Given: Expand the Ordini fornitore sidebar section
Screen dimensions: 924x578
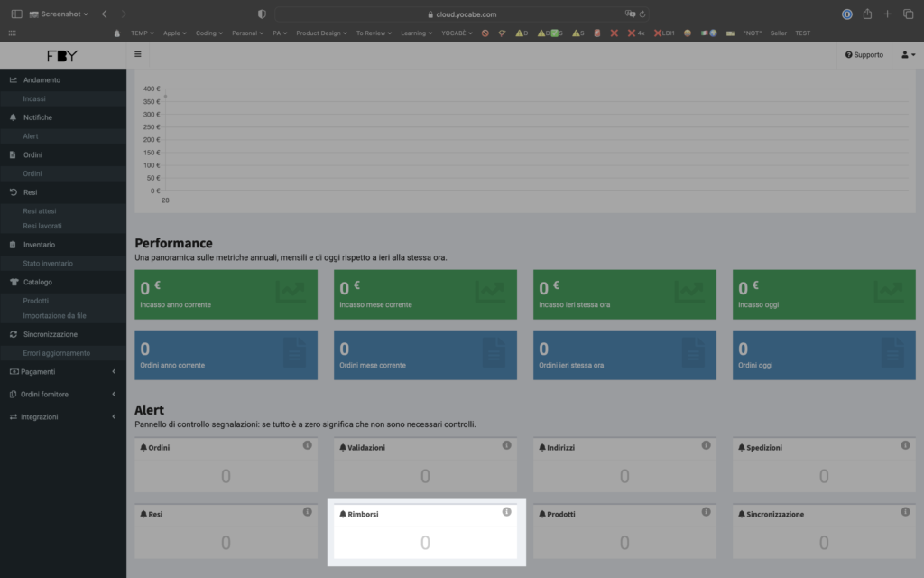Looking at the screenshot, I should point(62,394).
